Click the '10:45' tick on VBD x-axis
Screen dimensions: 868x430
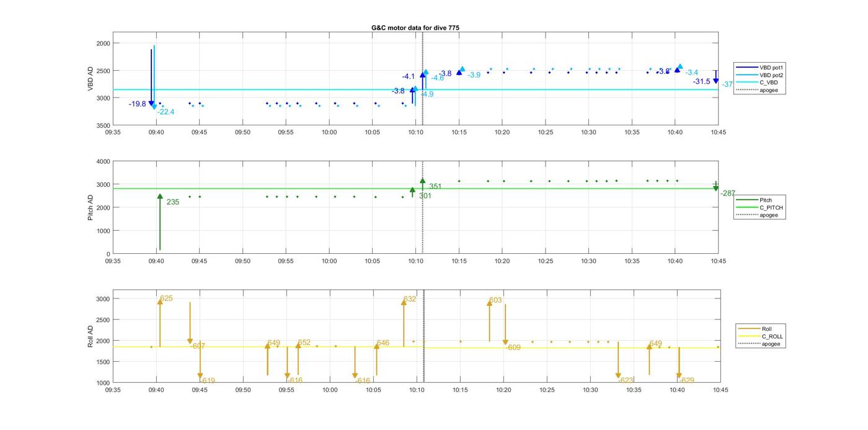click(x=719, y=132)
